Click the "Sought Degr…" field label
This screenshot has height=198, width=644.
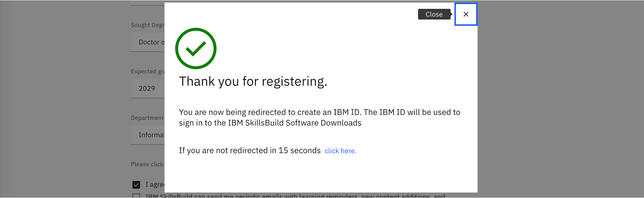point(148,25)
